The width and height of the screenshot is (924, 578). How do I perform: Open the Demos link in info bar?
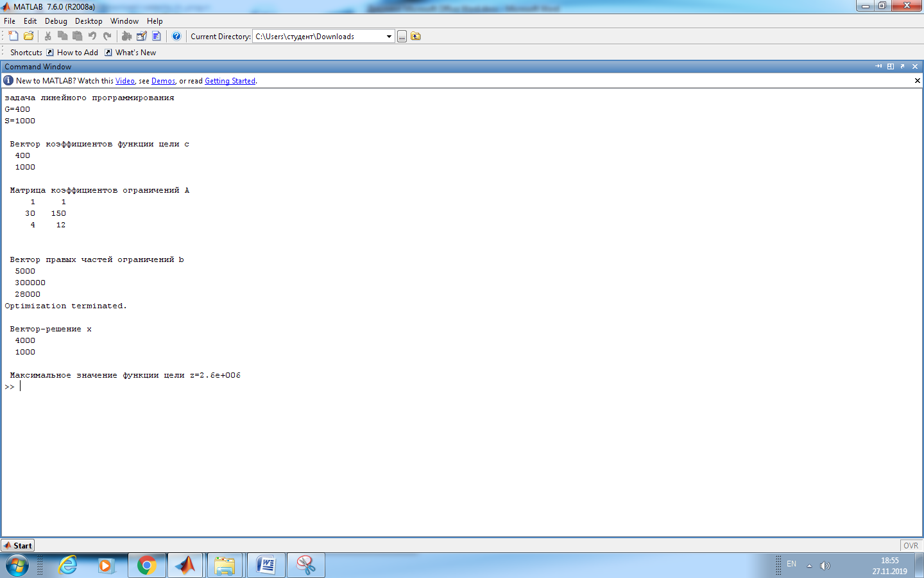[163, 81]
